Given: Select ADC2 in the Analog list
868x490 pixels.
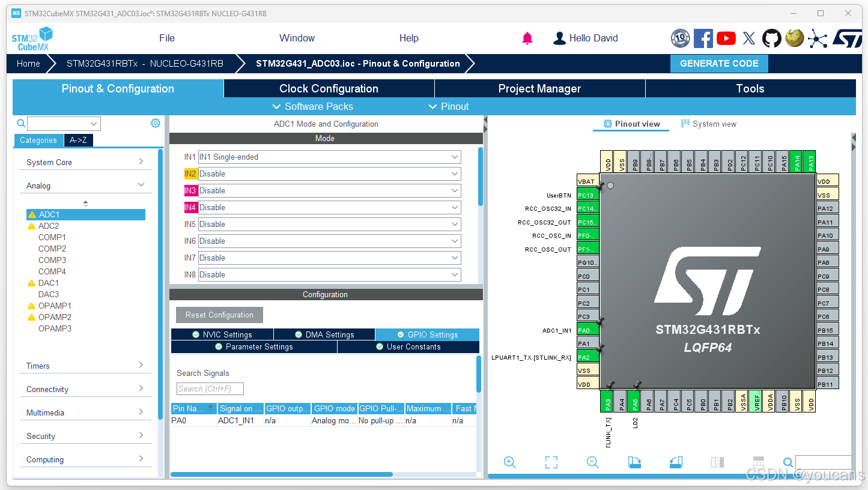Looking at the screenshot, I should point(49,226).
